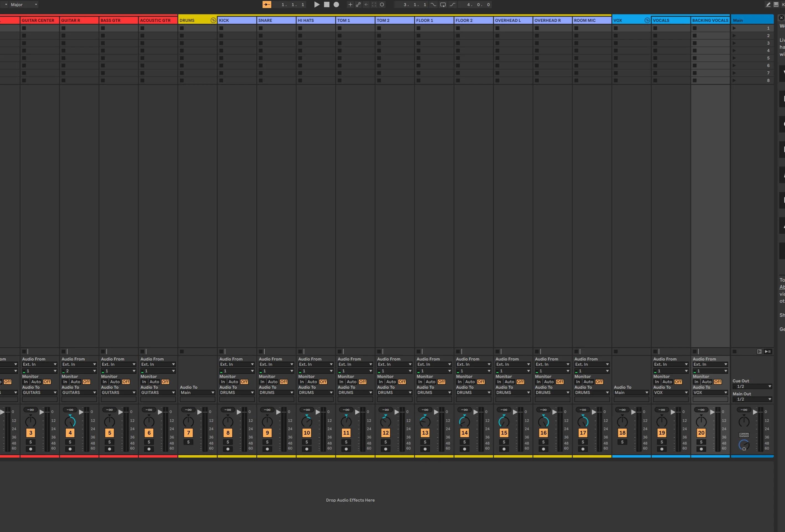785x532 pixels.
Task: Toggle track activator 9 on SNARE
Action: pyautogui.click(x=267, y=433)
